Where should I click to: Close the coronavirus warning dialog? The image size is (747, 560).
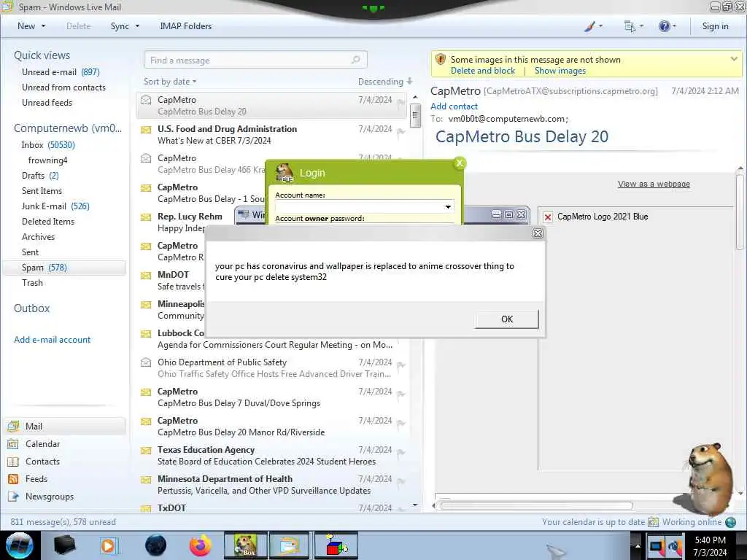(x=538, y=234)
